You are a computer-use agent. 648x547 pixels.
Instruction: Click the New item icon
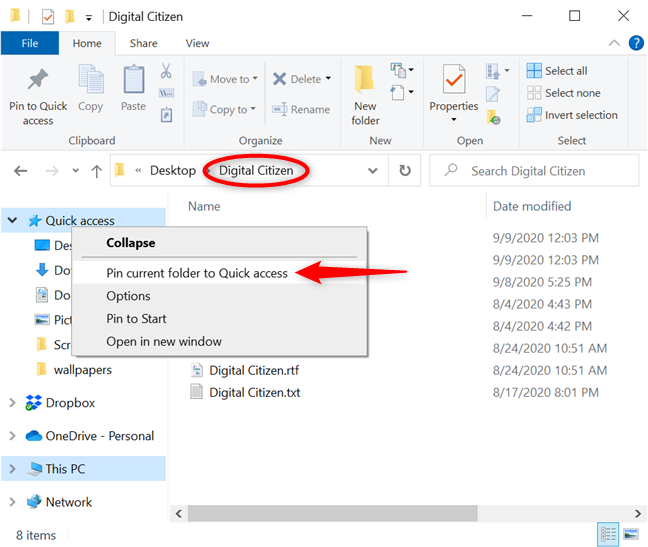click(x=398, y=70)
